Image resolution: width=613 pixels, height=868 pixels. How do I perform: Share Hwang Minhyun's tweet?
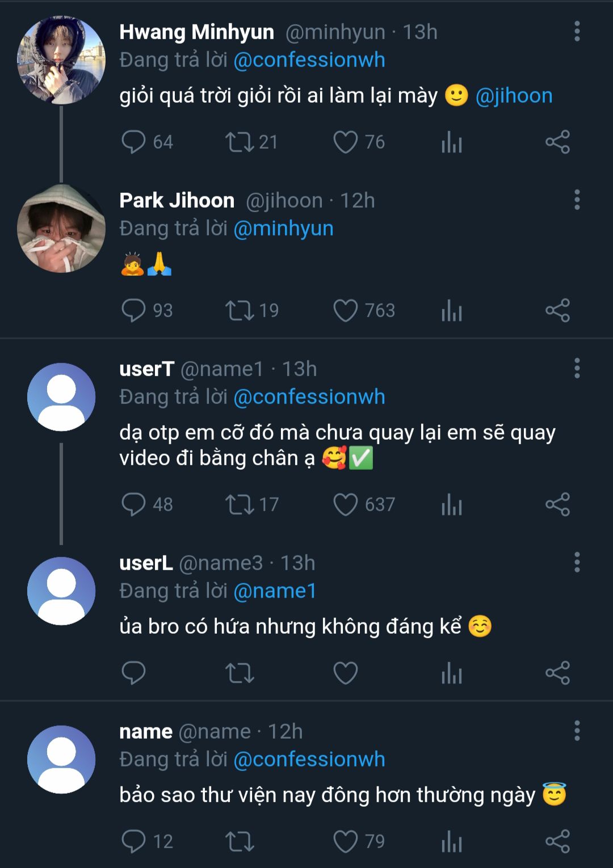coord(557,142)
